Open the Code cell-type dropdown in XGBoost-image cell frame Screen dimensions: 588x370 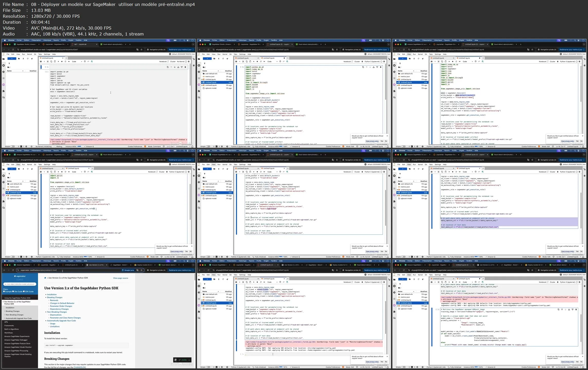point(468,282)
